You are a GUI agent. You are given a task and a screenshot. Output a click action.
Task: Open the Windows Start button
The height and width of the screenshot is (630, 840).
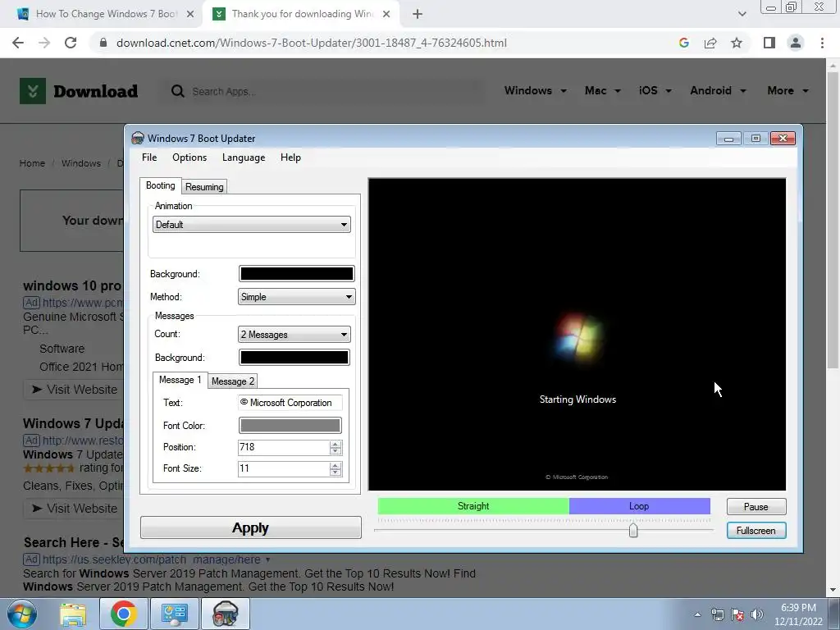[22, 614]
